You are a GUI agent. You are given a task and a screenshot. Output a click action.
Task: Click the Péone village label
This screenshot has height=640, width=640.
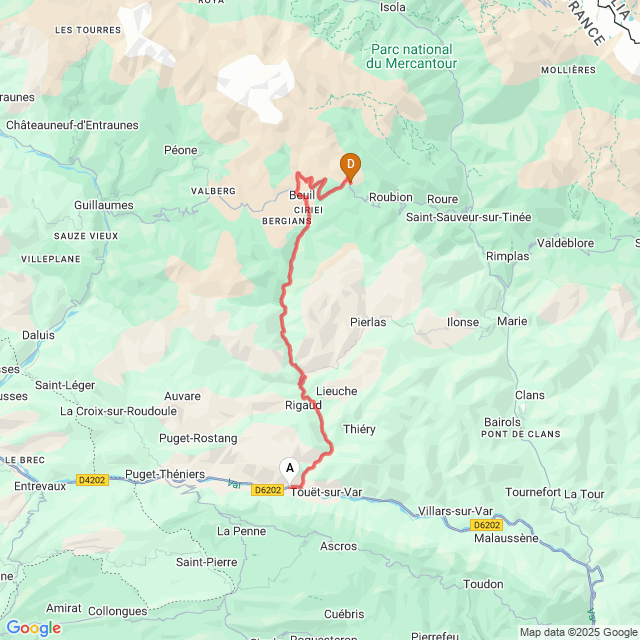[181, 150]
